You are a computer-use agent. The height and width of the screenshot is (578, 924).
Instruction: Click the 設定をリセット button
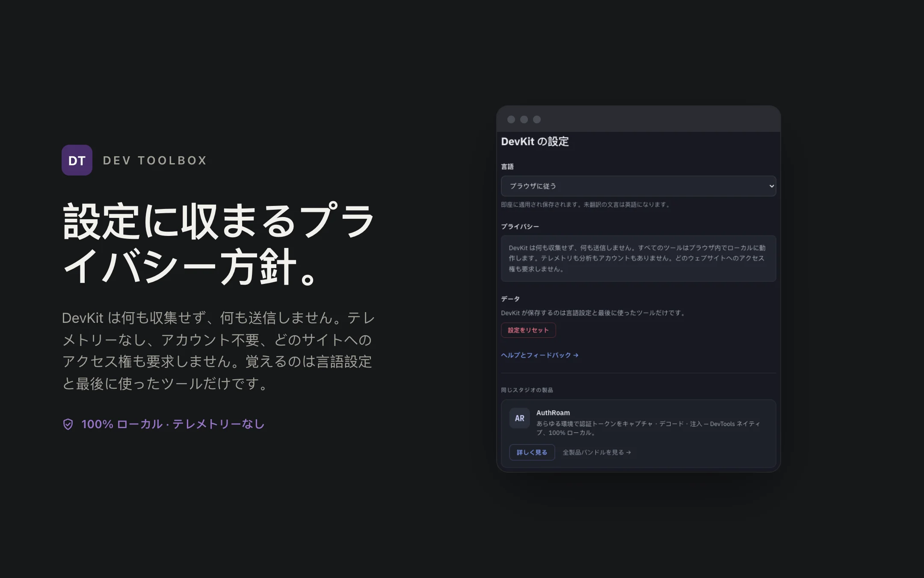coord(528,330)
